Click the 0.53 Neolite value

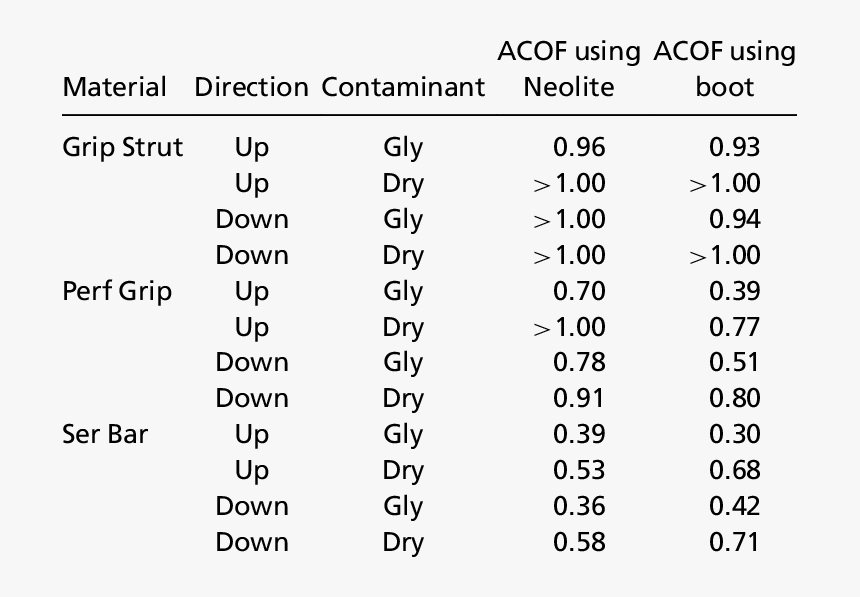point(579,470)
